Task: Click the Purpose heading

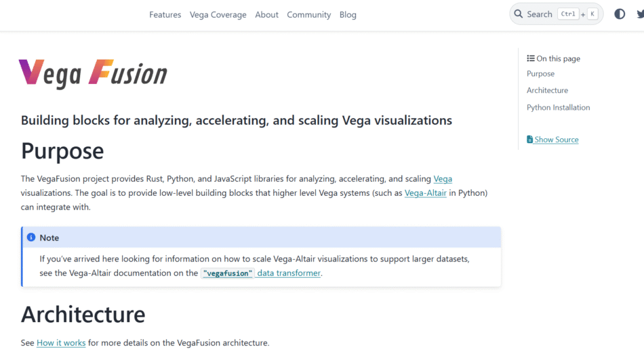Action: (62, 150)
